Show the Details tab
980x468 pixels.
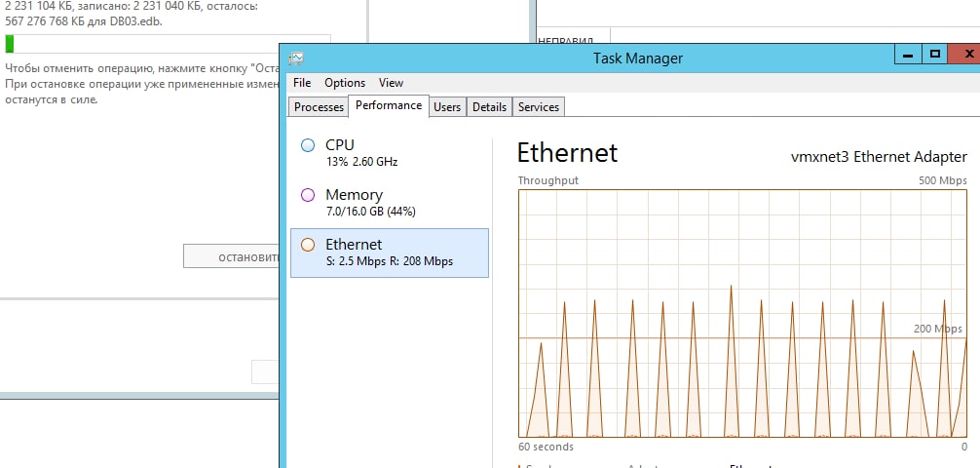[x=489, y=107]
